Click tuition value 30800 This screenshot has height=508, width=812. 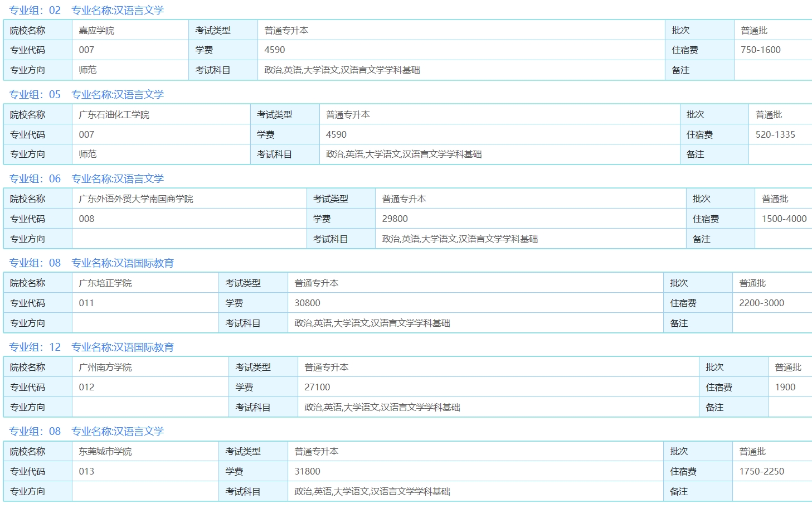click(308, 303)
